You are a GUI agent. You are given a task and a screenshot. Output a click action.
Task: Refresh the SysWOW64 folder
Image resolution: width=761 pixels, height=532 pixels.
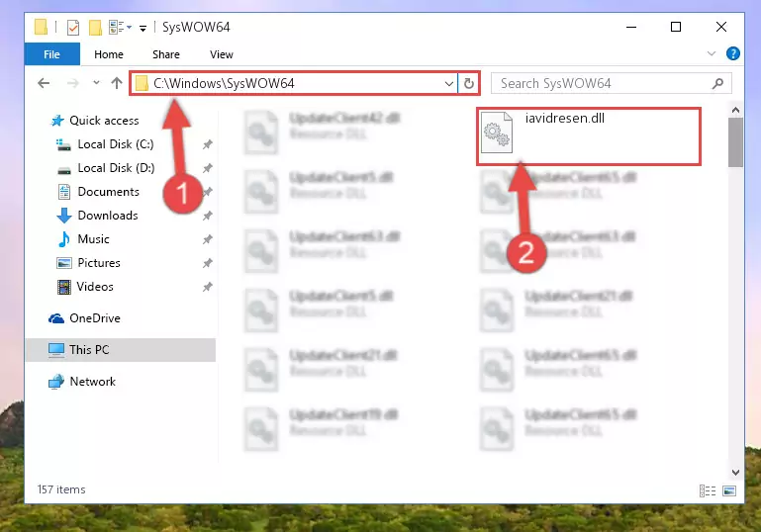(468, 84)
